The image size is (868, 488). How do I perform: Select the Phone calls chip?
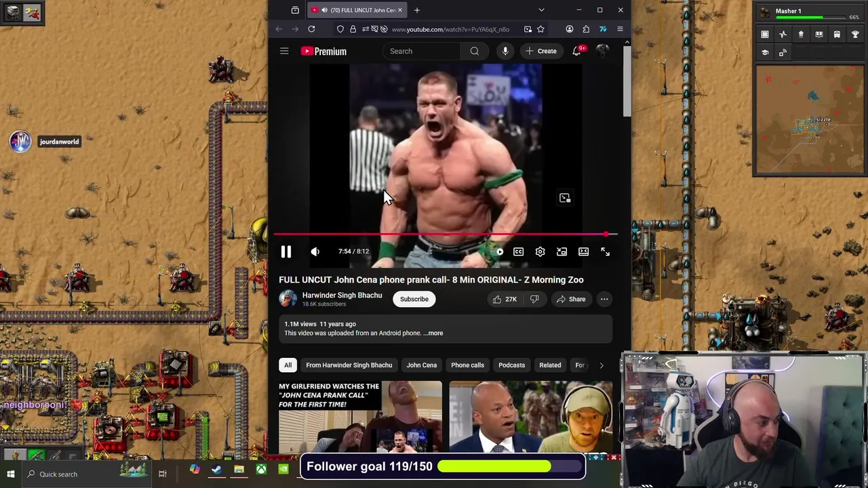[x=467, y=365]
